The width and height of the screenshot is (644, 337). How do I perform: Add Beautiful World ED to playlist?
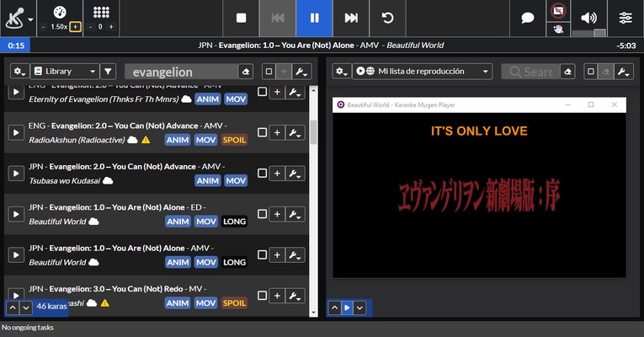tap(277, 214)
